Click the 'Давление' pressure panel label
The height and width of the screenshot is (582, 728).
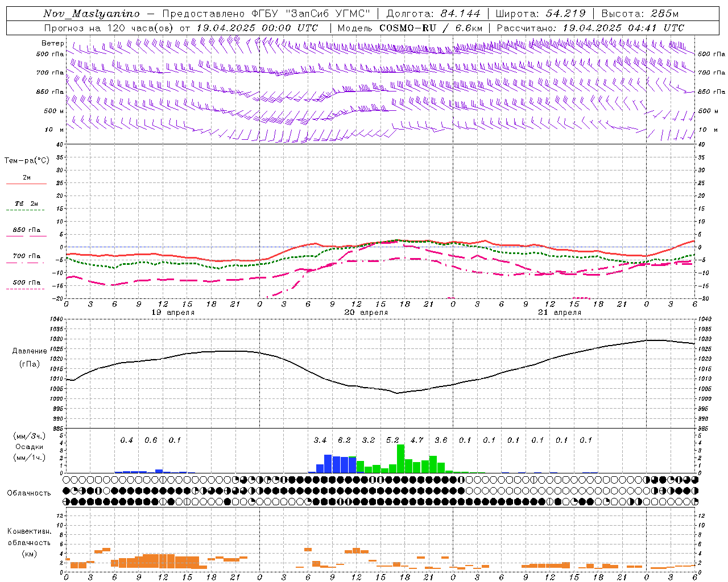click(x=30, y=351)
